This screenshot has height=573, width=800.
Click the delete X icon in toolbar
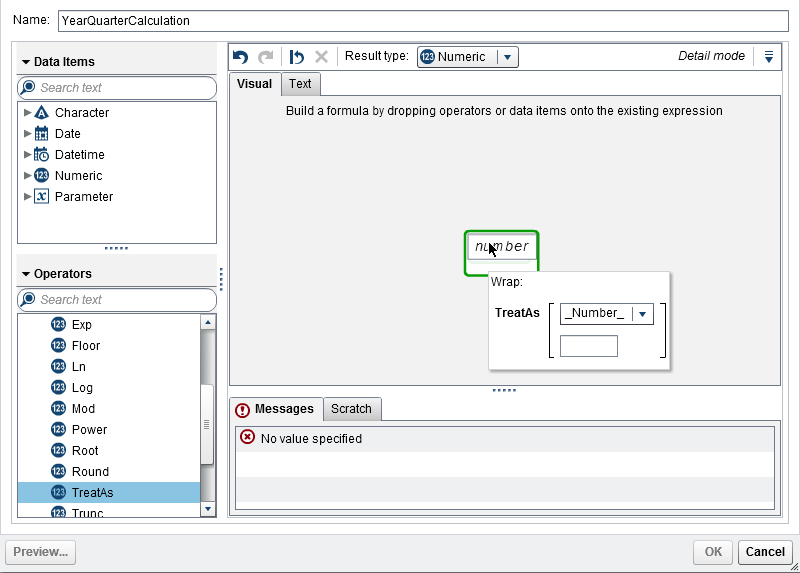(x=321, y=58)
